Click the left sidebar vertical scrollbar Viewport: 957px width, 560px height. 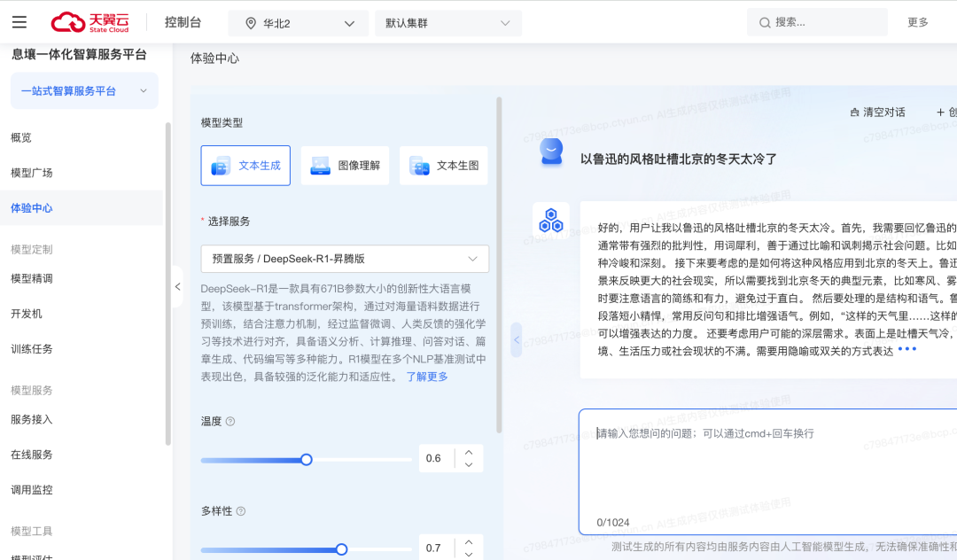pos(167,284)
